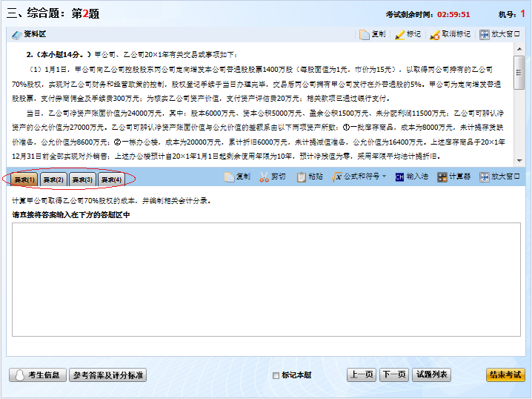Click inside the answer text area
The height and width of the screenshot is (399, 532).
pyautogui.click(x=266, y=289)
